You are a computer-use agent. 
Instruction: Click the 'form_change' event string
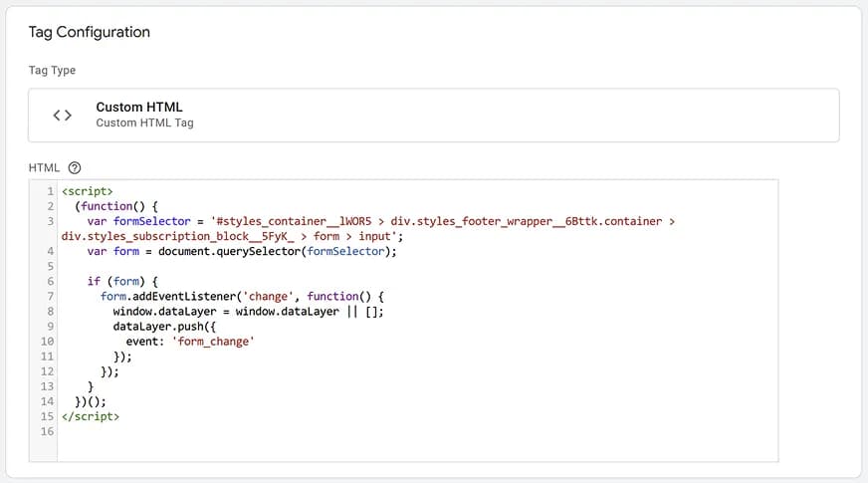[215, 341]
